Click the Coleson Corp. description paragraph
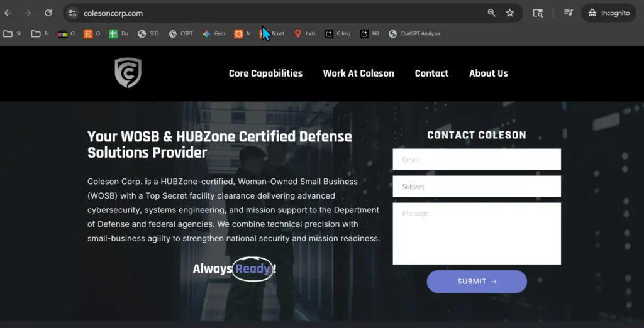 coord(233,210)
